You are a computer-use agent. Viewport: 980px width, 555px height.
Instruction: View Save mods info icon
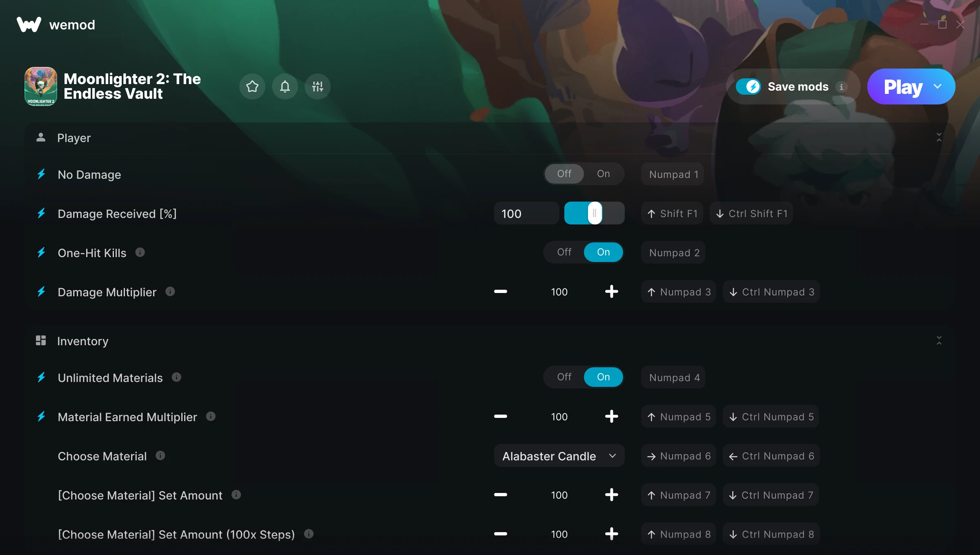[841, 87]
